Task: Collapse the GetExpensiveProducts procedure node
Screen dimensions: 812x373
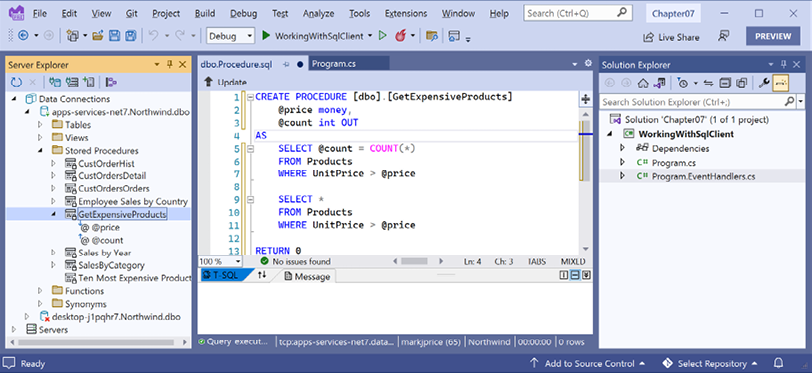Action: [x=54, y=214]
